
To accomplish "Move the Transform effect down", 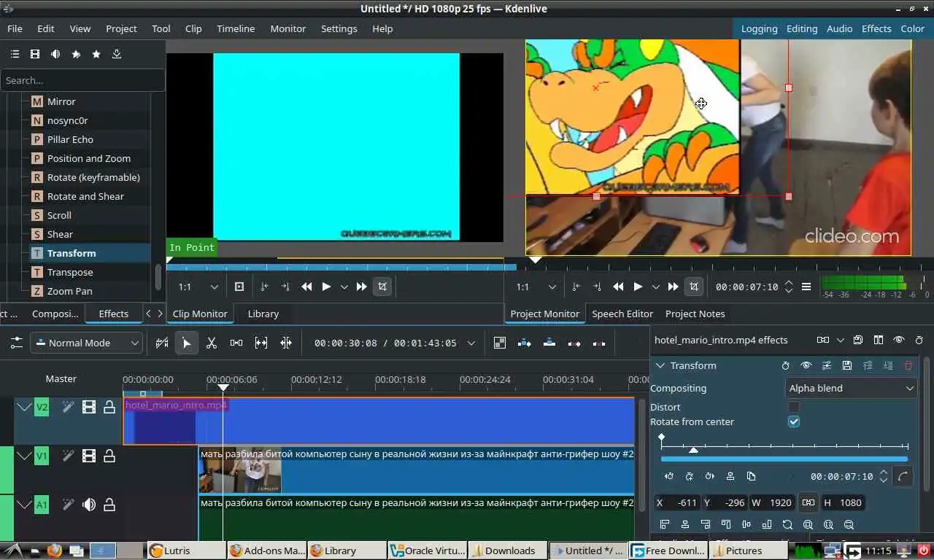I will pos(888,365).
